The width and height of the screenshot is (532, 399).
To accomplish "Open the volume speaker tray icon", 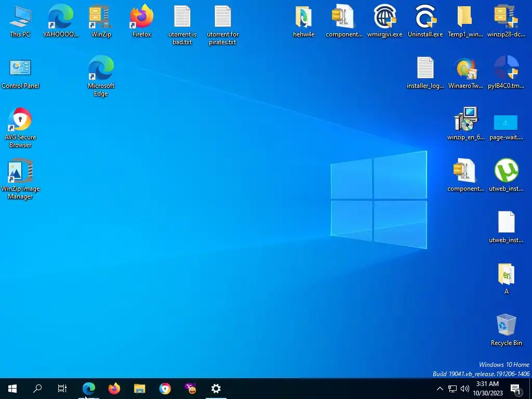I will click(x=465, y=389).
